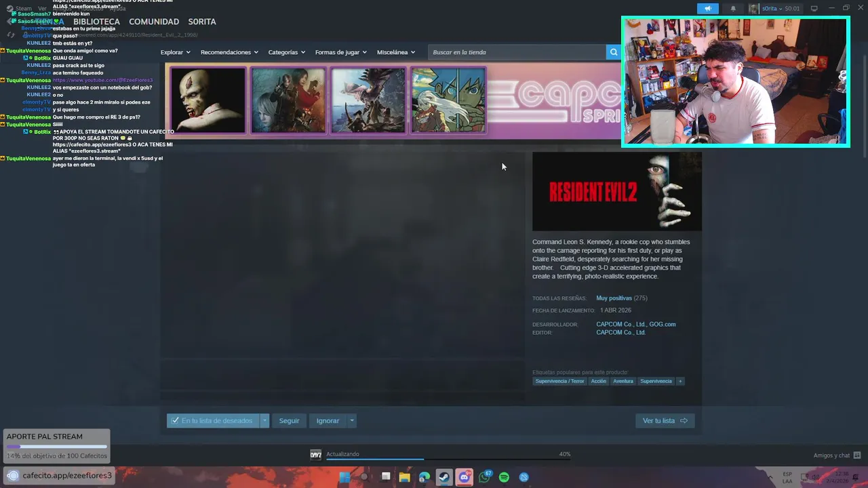Open the Miscelánea dropdown menu

click(396, 52)
